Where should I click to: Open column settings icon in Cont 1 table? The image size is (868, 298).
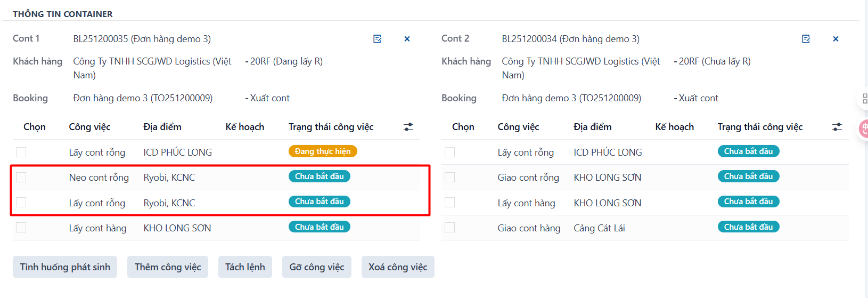click(x=408, y=127)
